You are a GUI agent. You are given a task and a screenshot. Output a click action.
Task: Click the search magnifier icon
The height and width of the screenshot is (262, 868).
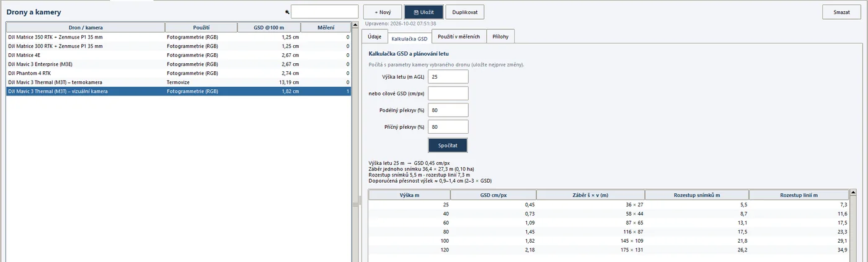pos(287,12)
